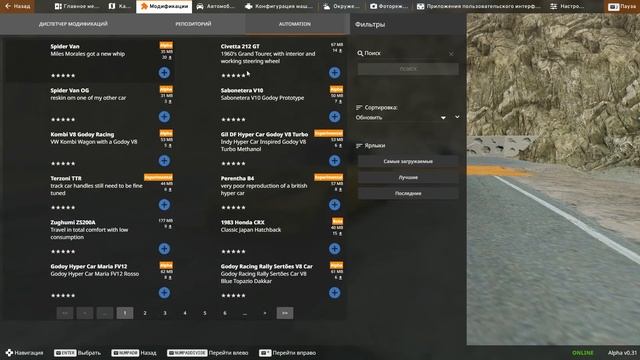
Task: Clear the search field with X
Action: pyautogui.click(x=451, y=53)
